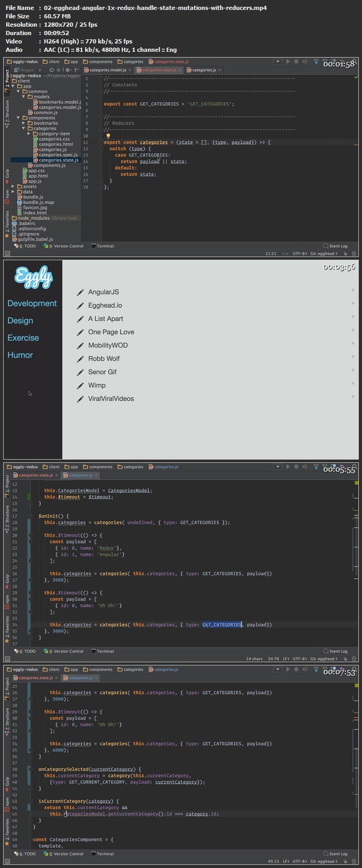Open bundle.js.map in project tree

[x=36, y=202]
